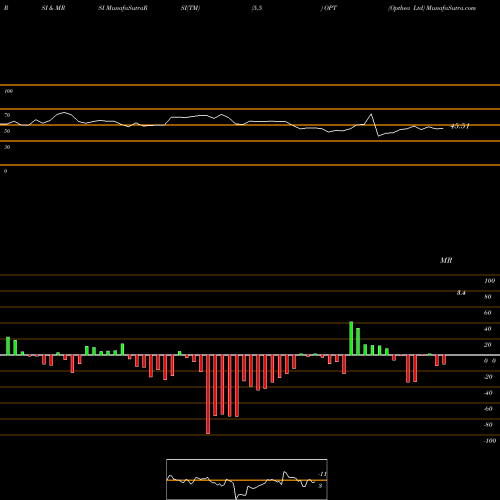Click the 45.51 RSI value label

460,126
